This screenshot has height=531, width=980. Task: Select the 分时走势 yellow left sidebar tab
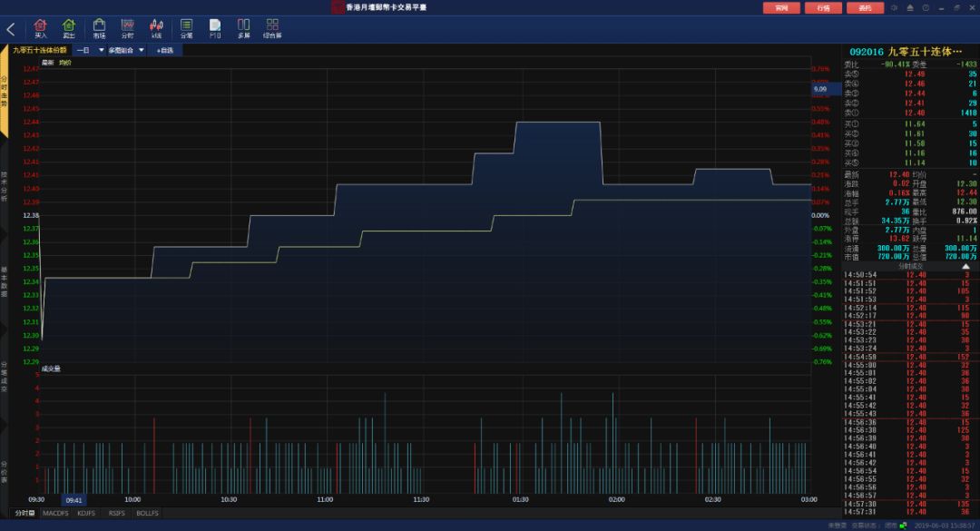(x=4, y=92)
